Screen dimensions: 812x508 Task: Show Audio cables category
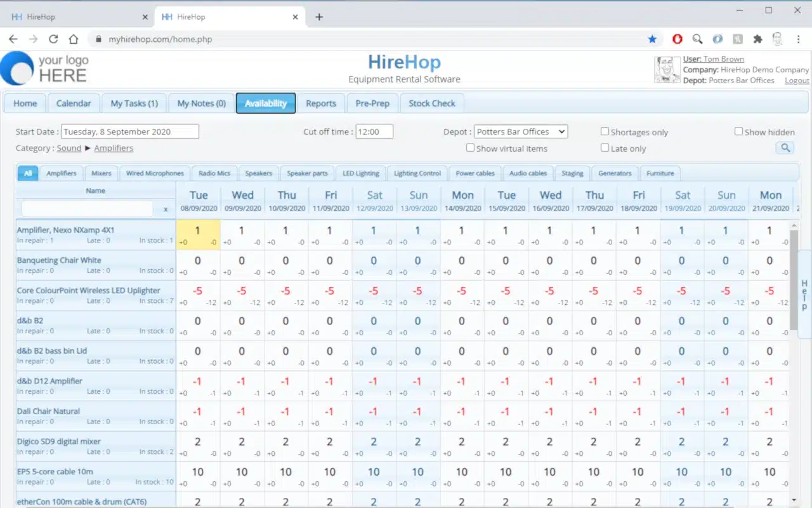tap(528, 173)
